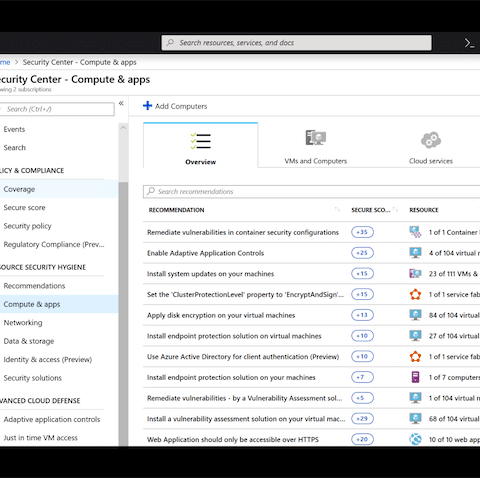Open Secure score in sidebar
Screen dimensions: 480x478
tap(24, 207)
